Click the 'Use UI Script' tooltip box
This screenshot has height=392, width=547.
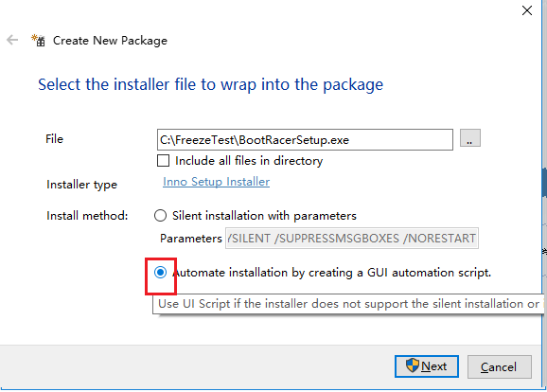point(349,304)
